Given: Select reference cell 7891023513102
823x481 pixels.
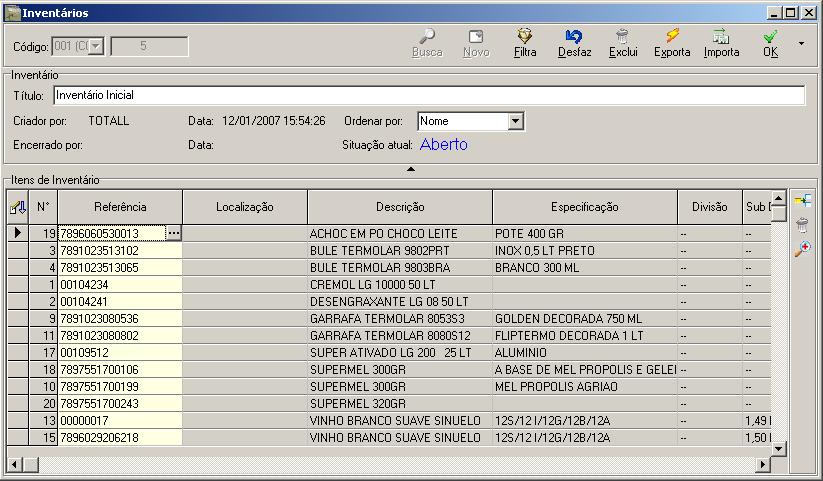Looking at the screenshot, I should (120, 250).
